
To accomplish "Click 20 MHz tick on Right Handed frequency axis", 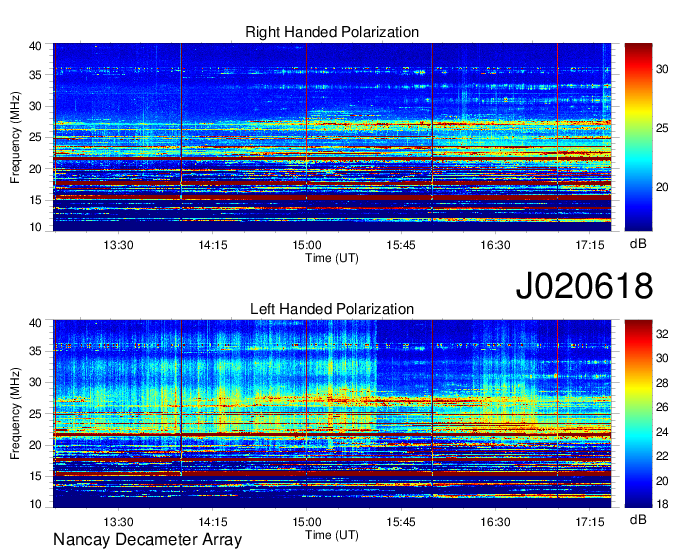I will (35, 169).
